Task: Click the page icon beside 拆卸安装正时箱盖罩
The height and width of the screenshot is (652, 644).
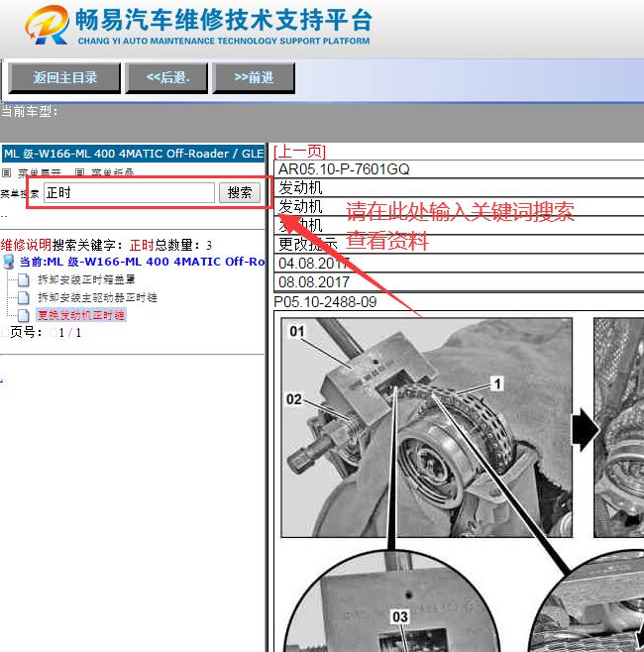Action: click(x=24, y=280)
